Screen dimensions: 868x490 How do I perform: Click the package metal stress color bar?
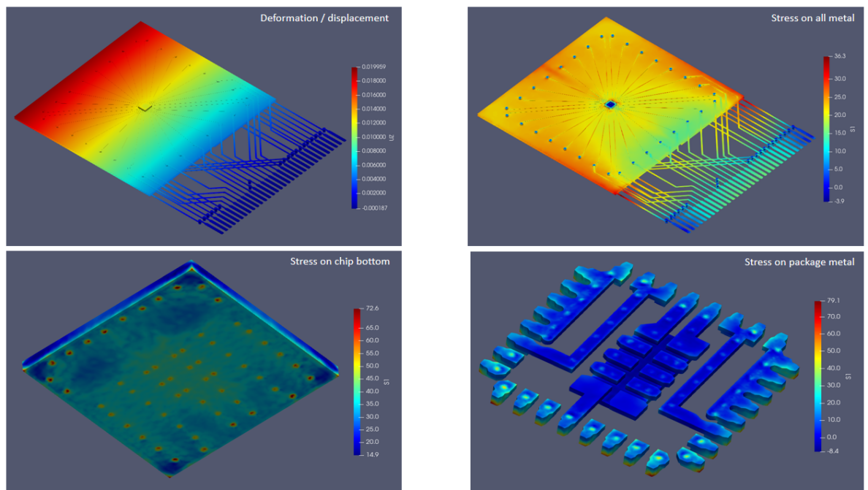(818, 375)
